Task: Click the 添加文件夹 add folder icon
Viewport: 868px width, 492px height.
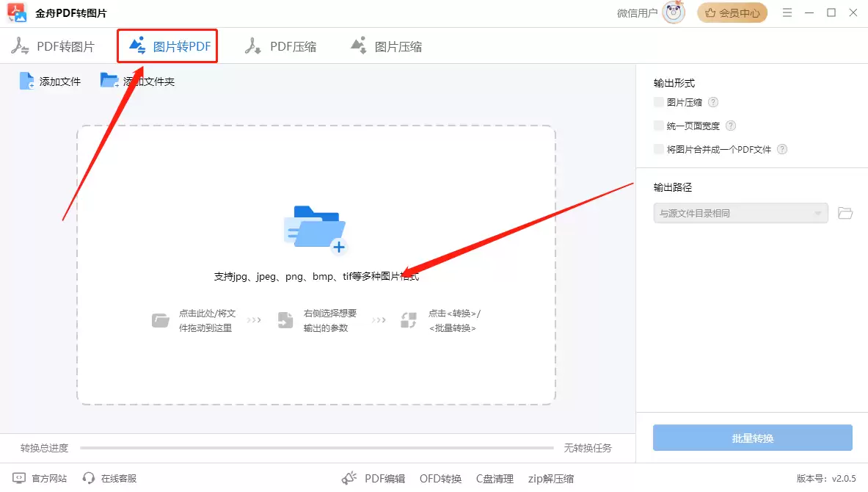Action: click(x=109, y=81)
